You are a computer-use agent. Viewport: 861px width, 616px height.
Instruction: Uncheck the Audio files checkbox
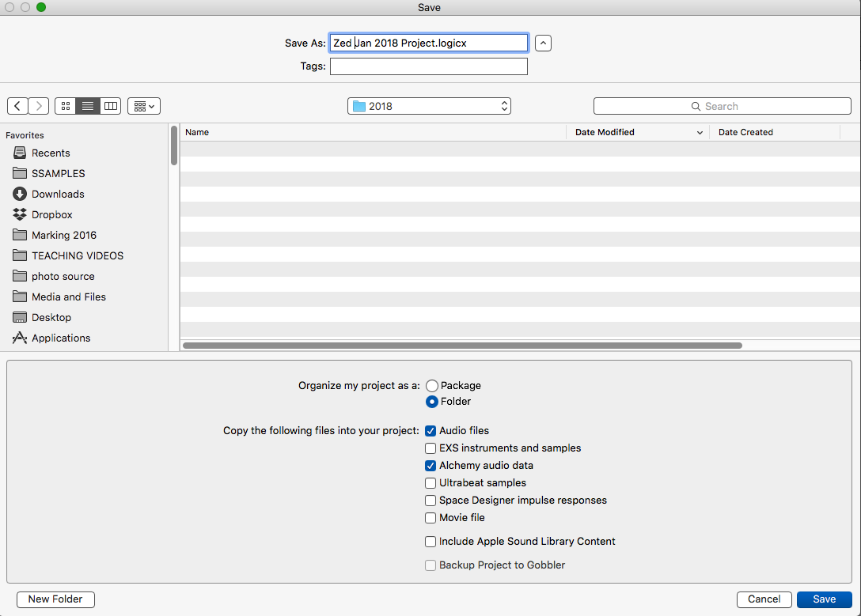430,431
